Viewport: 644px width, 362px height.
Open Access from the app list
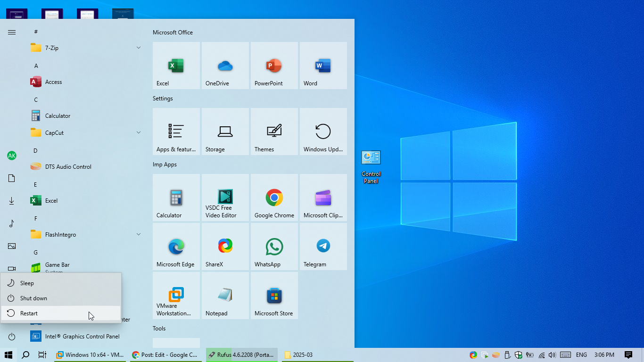[86, 82]
